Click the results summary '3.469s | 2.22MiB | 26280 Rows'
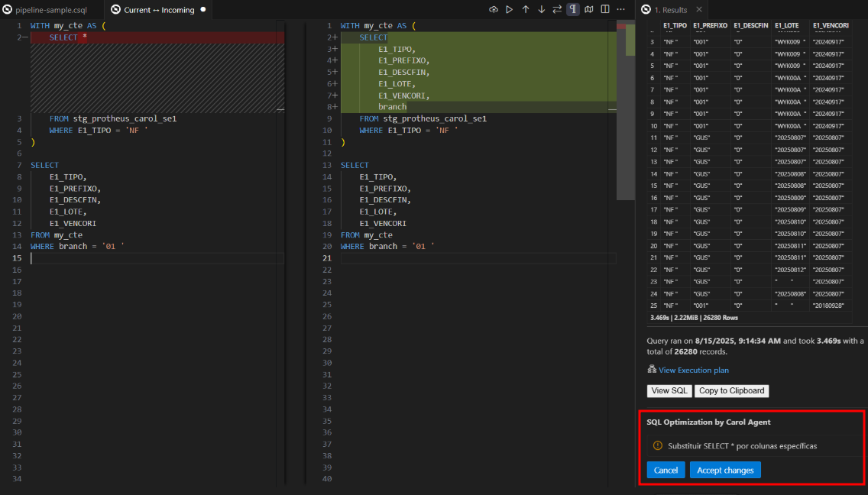 694,318
